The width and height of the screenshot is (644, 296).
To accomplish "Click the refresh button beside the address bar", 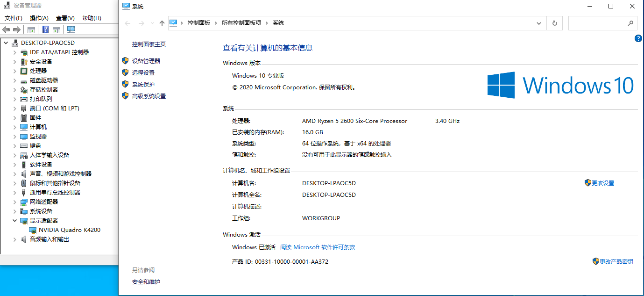I will pyautogui.click(x=555, y=23).
